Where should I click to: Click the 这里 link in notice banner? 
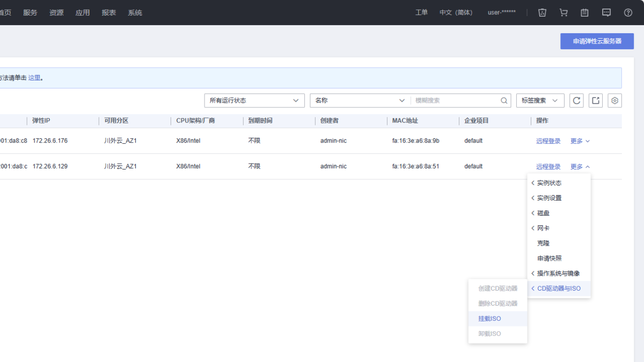tap(34, 78)
